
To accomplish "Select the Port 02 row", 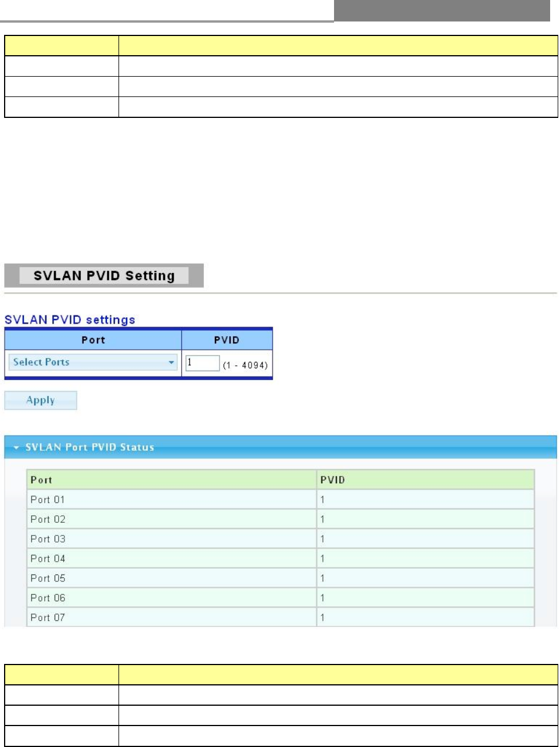I will click(281, 519).
